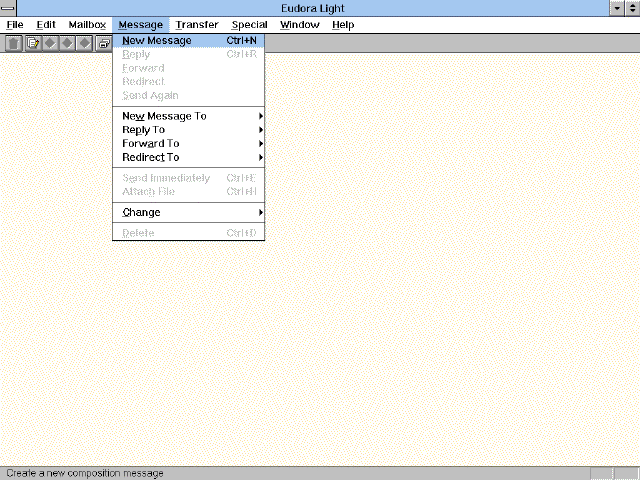
Task: Click the restore title bar button
Action: pos(632,8)
